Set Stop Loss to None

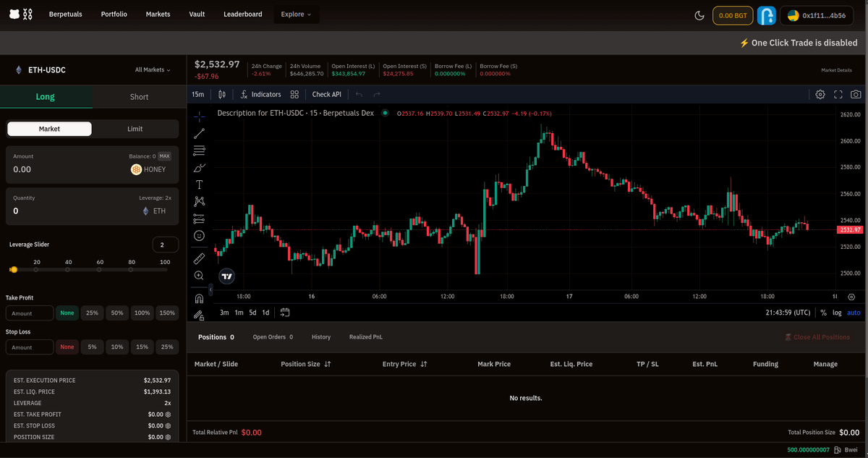click(x=67, y=347)
